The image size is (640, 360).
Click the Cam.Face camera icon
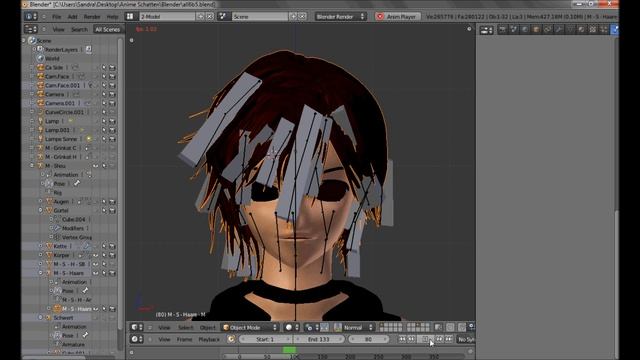click(40, 76)
